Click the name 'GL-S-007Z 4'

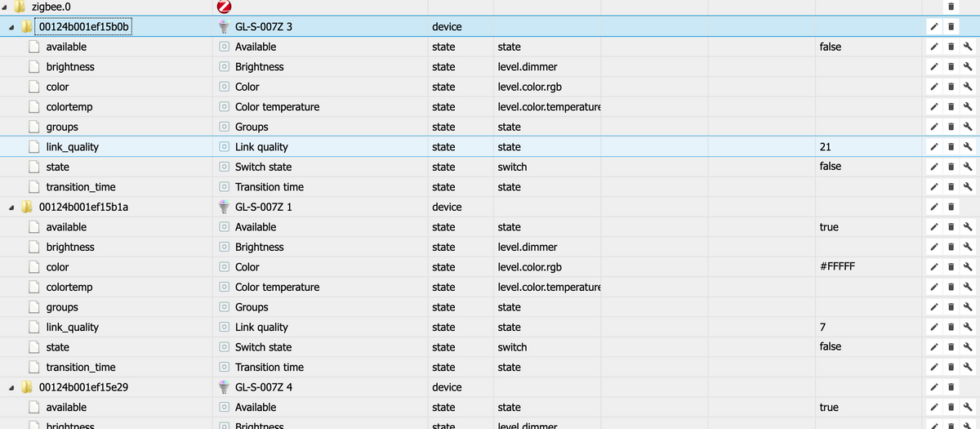coord(264,387)
